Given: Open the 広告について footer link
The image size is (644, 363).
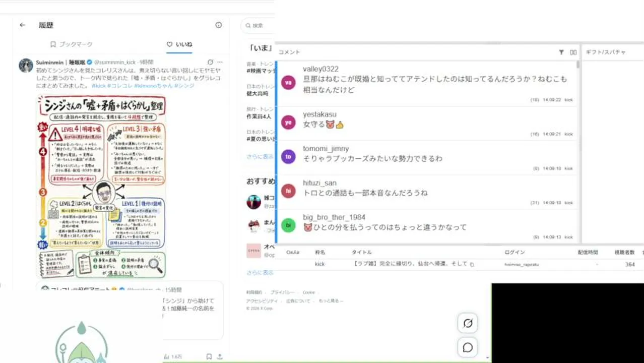Looking at the screenshot, I should coord(298,301).
